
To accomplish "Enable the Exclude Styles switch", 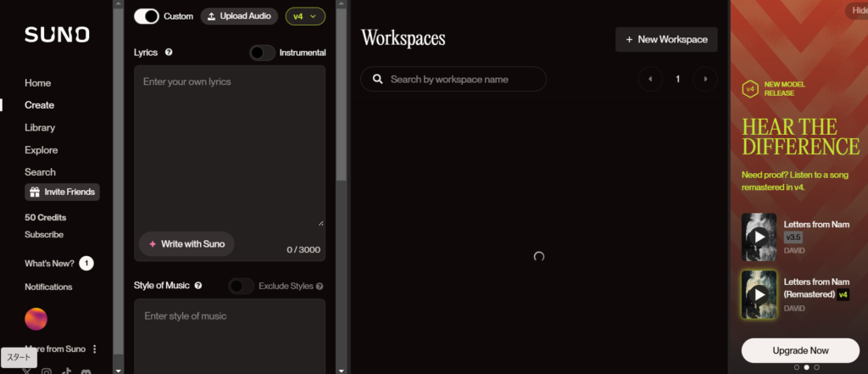I will [x=242, y=286].
